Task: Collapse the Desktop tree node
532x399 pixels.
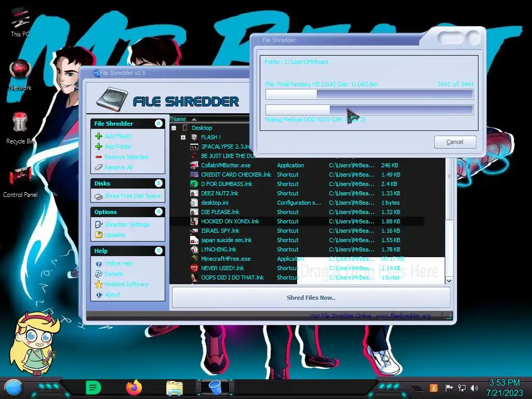Action: pyautogui.click(x=174, y=128)
